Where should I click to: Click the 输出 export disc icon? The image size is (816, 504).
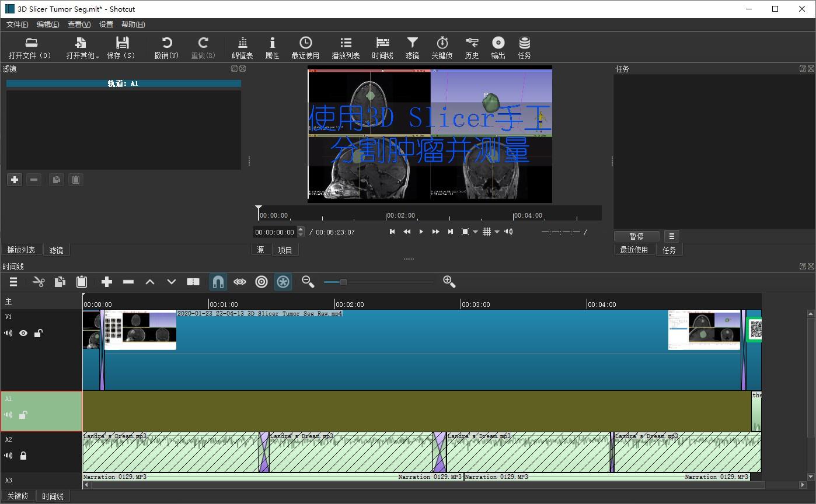498,47
